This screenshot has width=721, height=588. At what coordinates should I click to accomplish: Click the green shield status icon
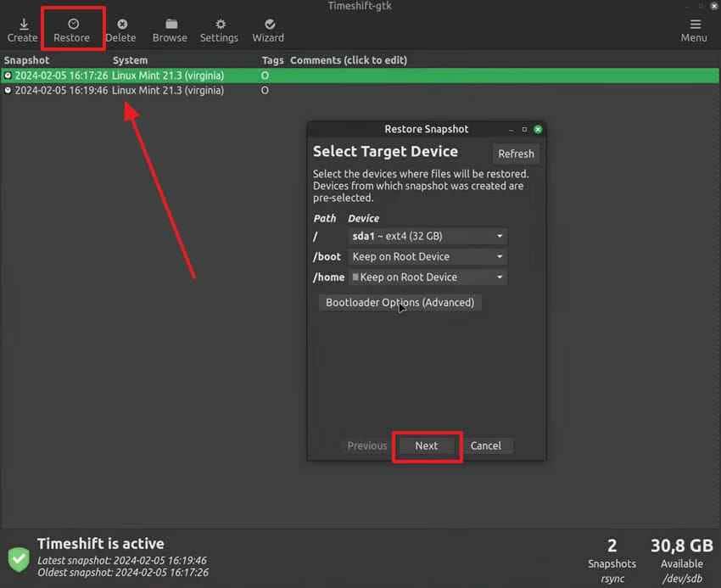19,559
